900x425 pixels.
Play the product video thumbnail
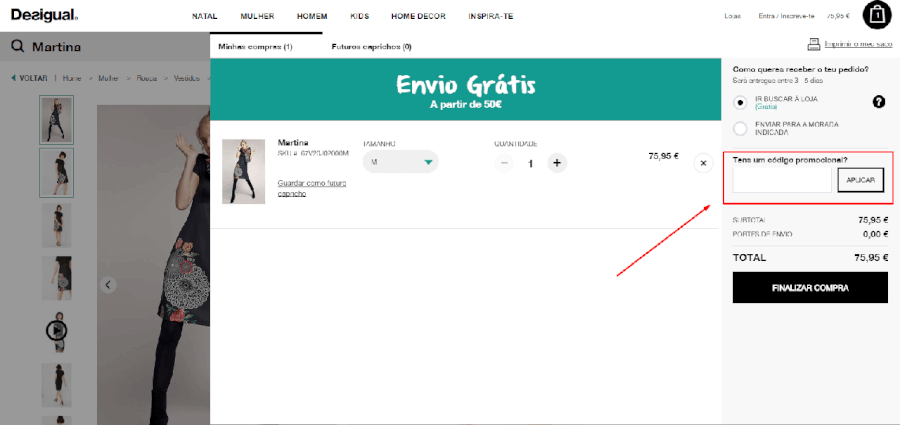(x=57, y=330)
